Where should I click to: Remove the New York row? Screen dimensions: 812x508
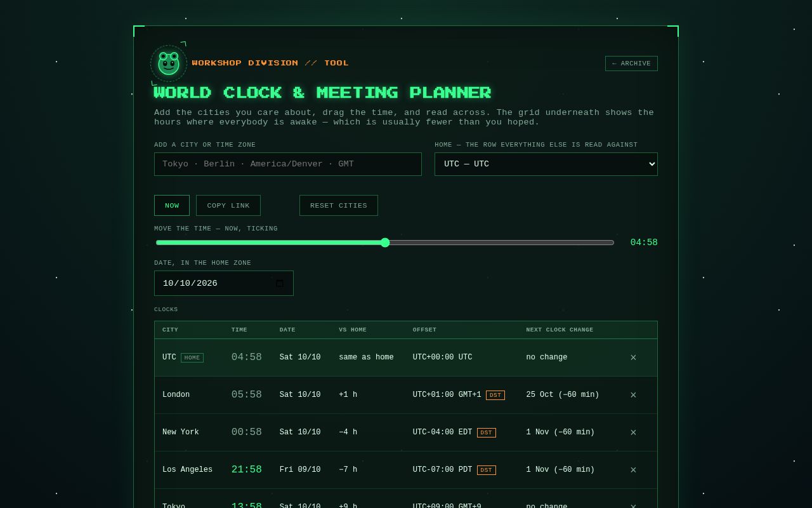[x=633, y=432]
